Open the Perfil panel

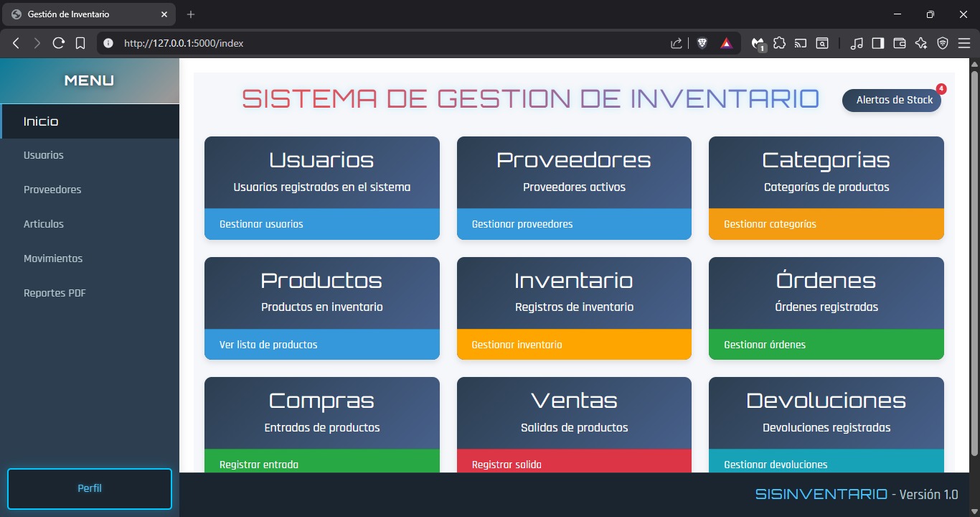tap(89, 488)
